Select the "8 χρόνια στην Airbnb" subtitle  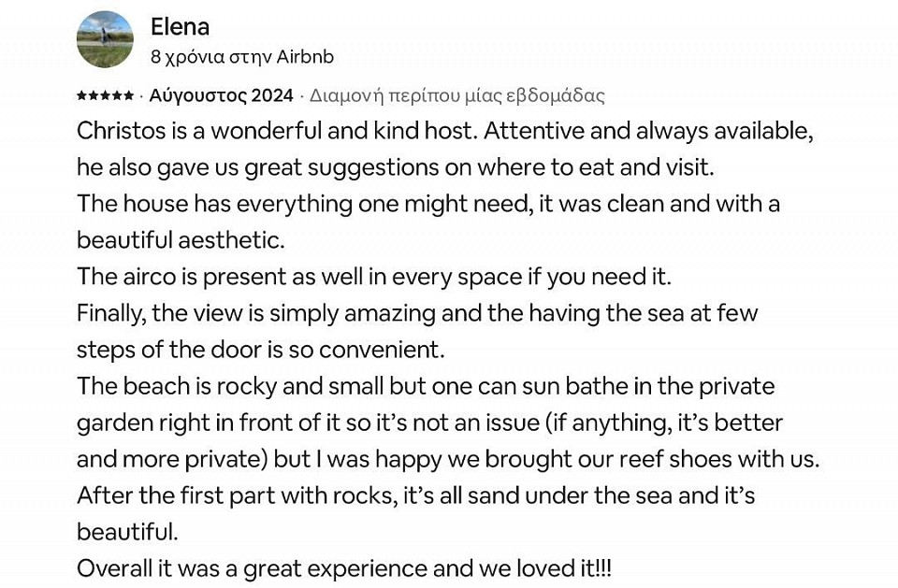point(241,57)
